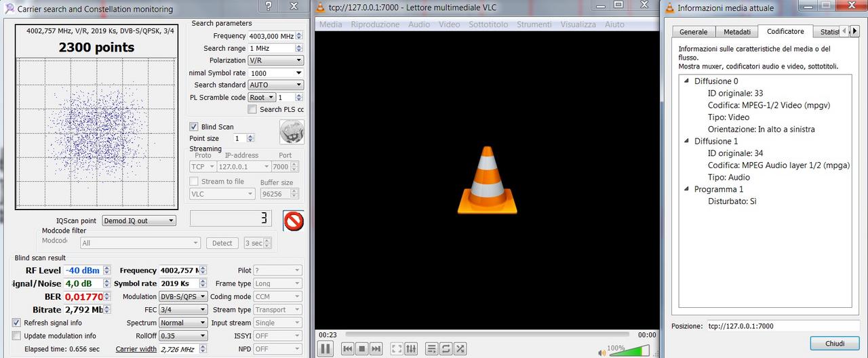The image size is (868, 358).
Task: Enable Search PLS code checkbox
Action: point(252,109)
